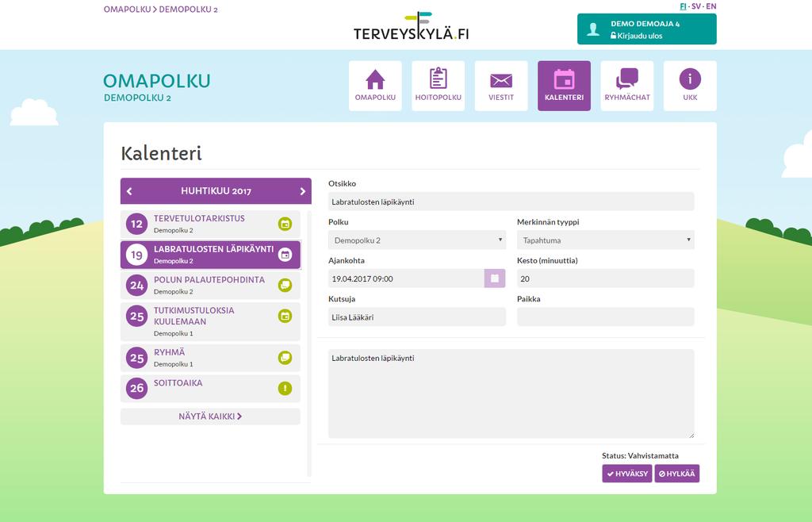The image size is (812, 522).
Task: Open the UKK info tab
Action: [x=690, y=86]
